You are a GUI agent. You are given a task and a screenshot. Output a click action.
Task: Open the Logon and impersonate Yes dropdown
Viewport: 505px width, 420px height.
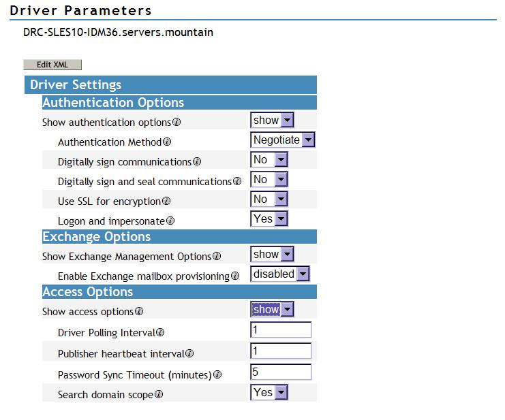pos(269,219)
